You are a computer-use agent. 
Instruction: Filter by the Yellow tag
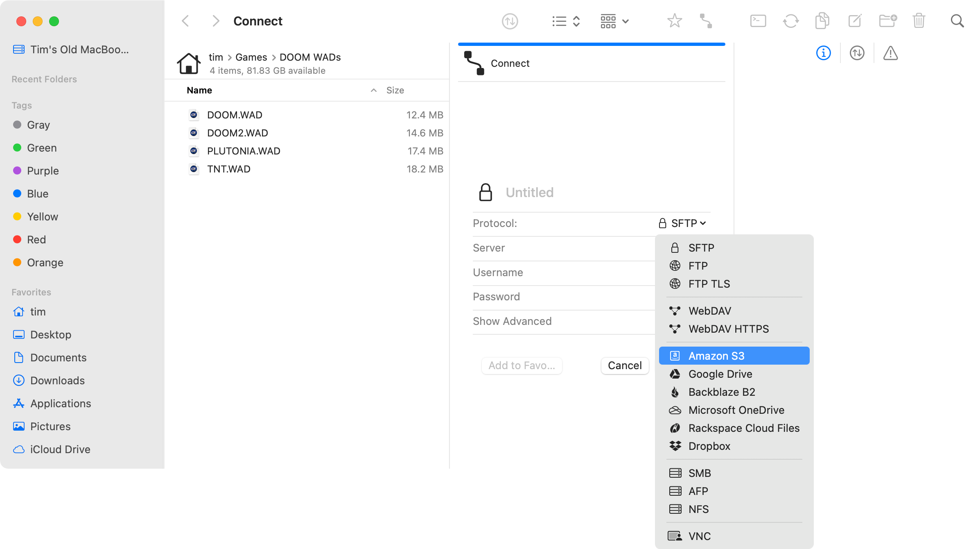(36, 217)
